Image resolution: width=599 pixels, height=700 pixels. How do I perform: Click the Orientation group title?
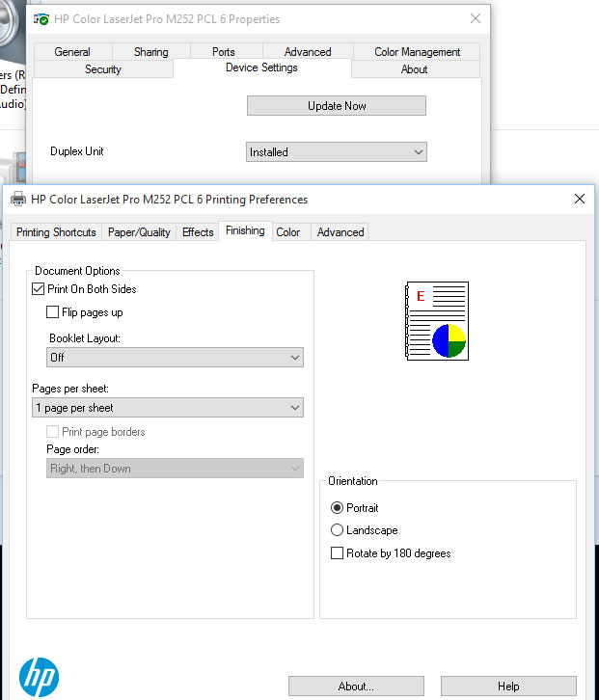pos(353,481)
